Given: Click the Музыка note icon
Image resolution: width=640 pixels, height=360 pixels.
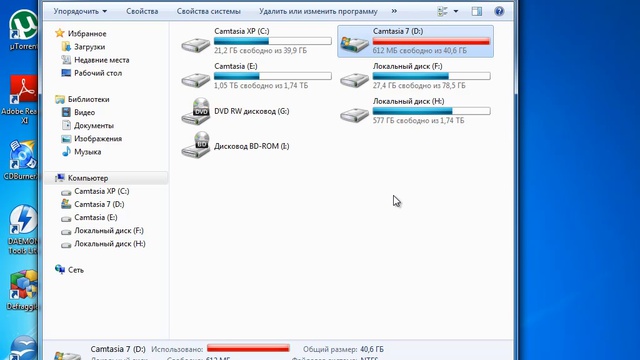Looking at the screenshot, I should 66,151.
